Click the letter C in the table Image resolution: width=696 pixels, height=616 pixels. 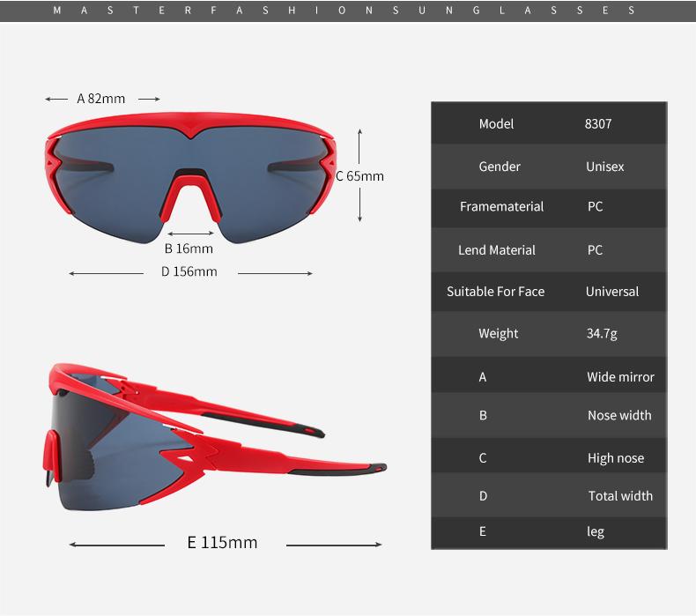(483, 458)
